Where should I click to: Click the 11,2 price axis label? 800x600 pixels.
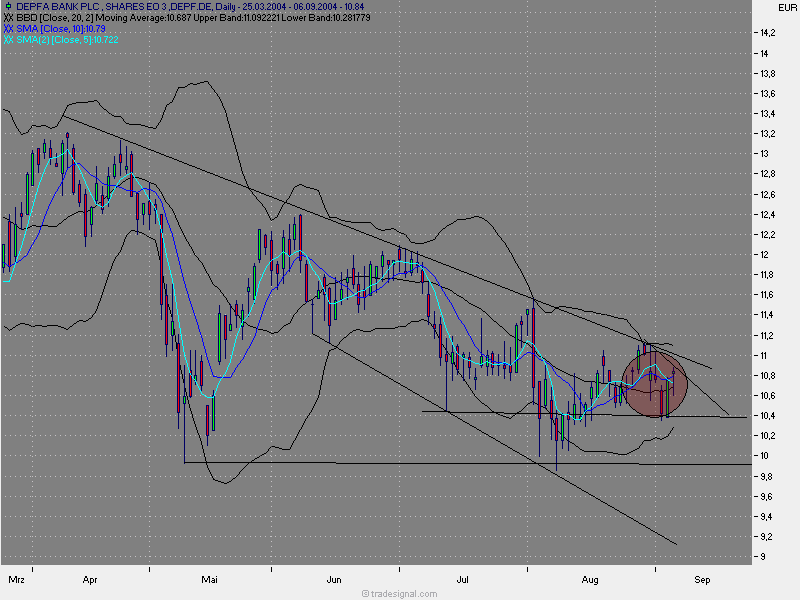click(767, 335)
